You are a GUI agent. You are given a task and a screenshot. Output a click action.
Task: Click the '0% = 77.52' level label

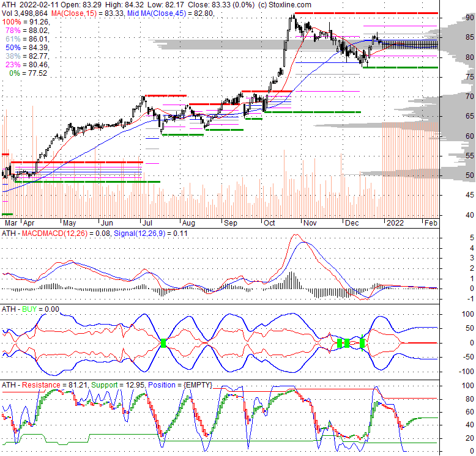coord(28,73)
